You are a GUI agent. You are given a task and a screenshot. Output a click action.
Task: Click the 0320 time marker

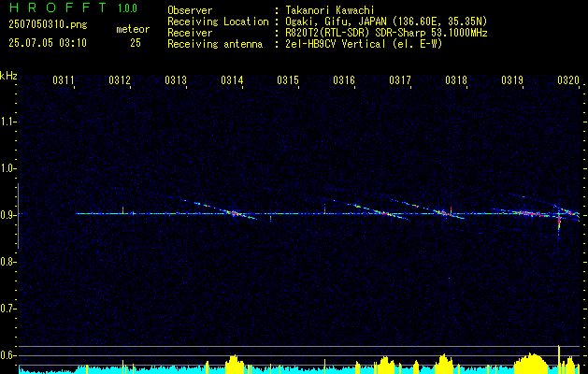568,80
